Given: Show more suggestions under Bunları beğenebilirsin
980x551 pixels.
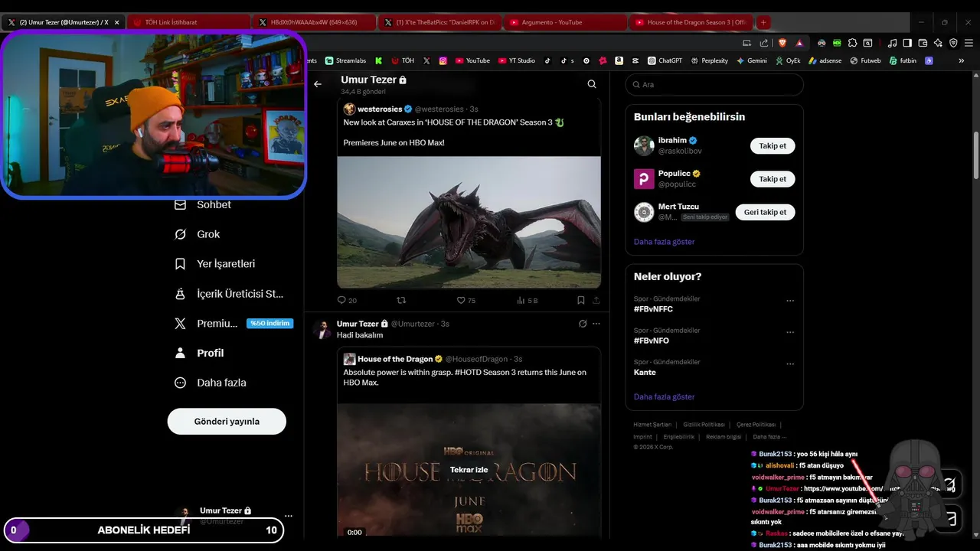Looking at the screenshot, I should point(664,242).
